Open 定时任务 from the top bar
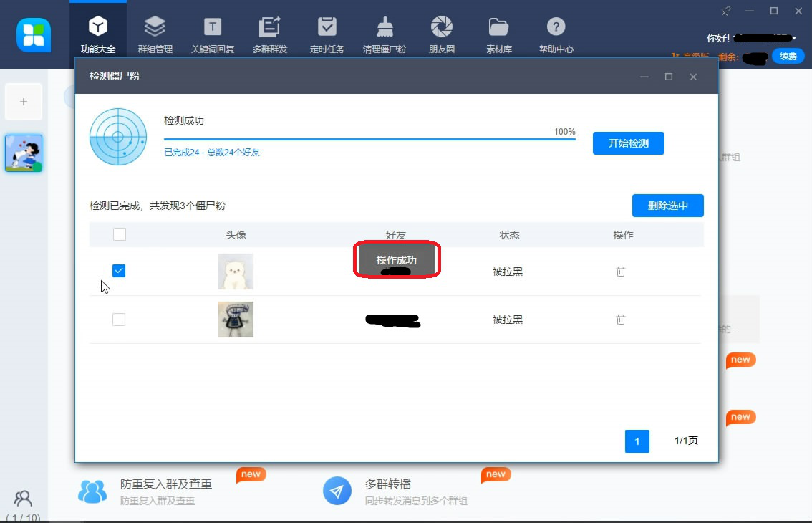The width and height of the screenshot is (812, 523). (x=327, y=34)
